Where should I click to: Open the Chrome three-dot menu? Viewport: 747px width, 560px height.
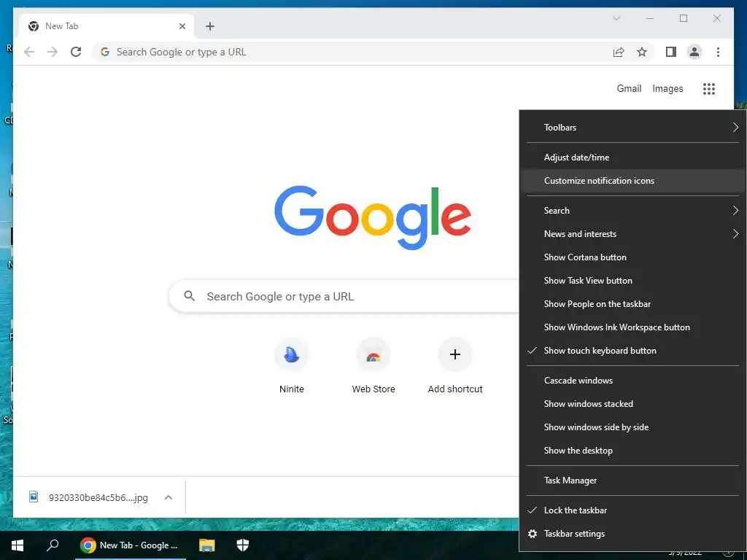coord(718,52)
